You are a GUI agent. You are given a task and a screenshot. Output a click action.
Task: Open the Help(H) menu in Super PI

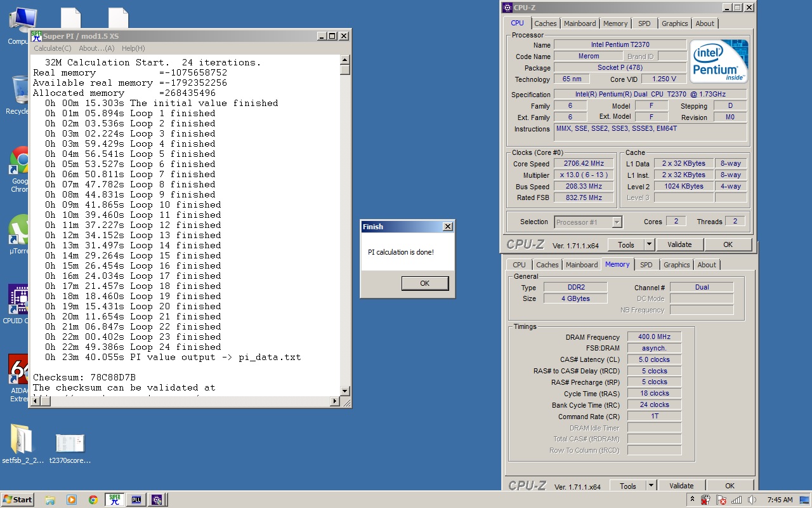[133, 48]
